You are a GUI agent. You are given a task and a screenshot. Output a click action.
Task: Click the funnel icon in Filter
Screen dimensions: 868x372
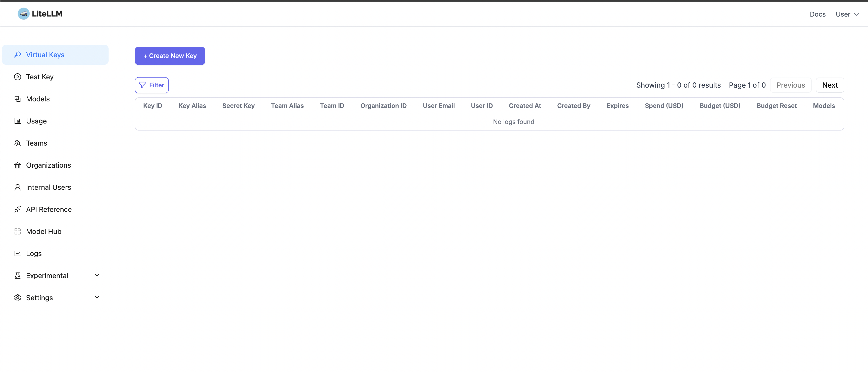click(x=142, y=85)
